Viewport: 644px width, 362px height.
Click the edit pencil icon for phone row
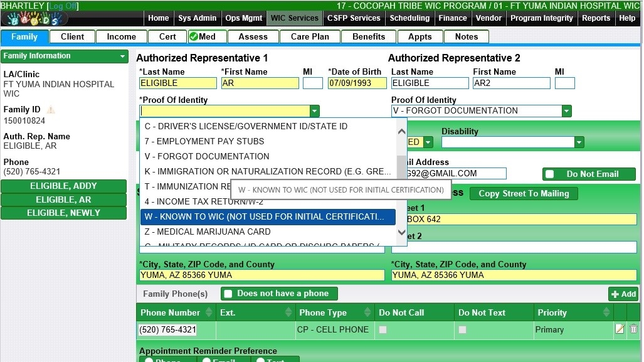620,329
